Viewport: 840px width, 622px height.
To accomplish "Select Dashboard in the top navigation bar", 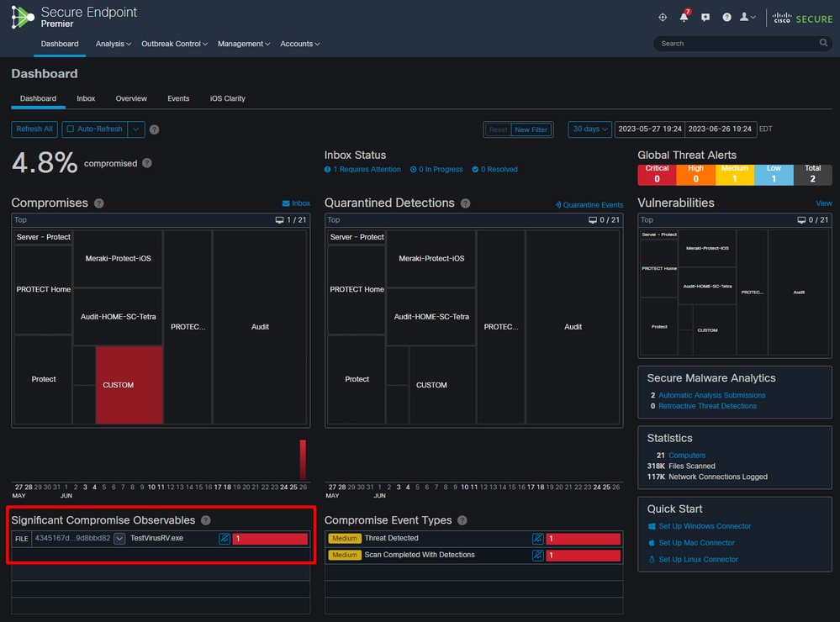I will coord(60,44).
